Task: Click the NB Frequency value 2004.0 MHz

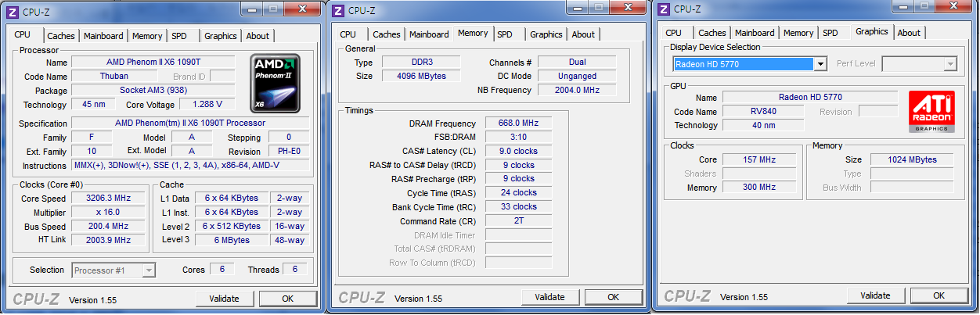Action: tap(577, 90)
